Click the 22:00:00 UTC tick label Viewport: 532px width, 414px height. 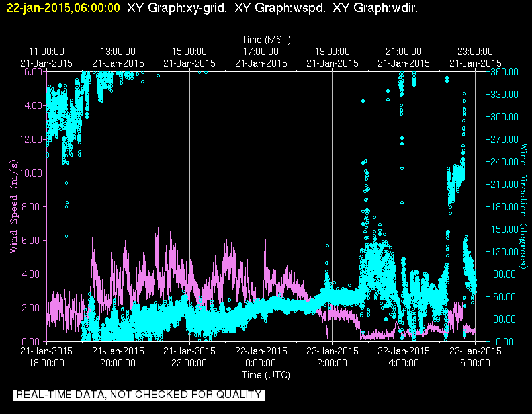[x=189, y=363]
